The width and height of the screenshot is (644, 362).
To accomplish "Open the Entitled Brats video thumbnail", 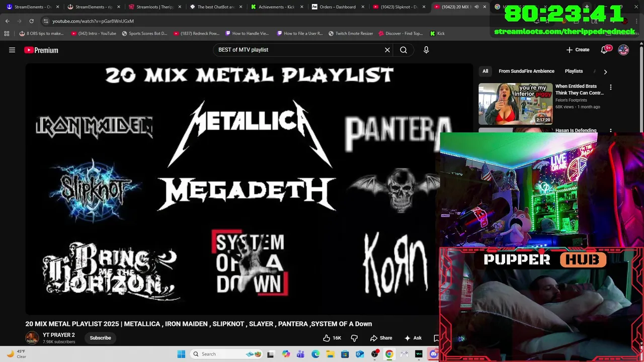I will [x=515, y=104].
